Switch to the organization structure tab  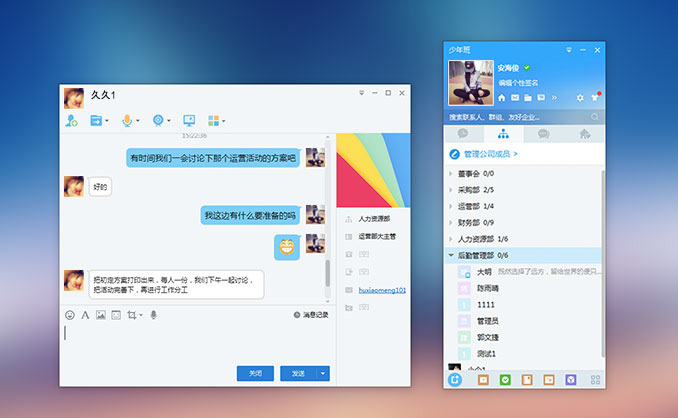pos(503,133)
